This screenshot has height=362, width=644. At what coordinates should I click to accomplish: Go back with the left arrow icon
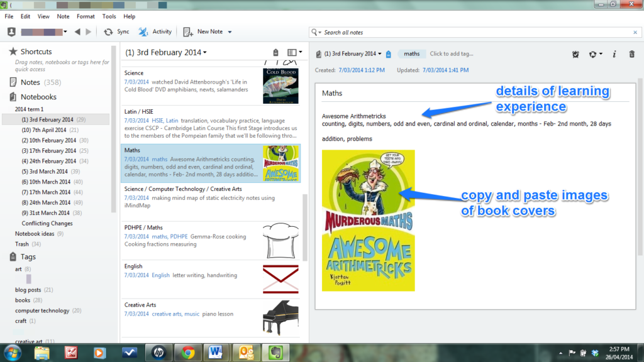click(x=77, y=32)
